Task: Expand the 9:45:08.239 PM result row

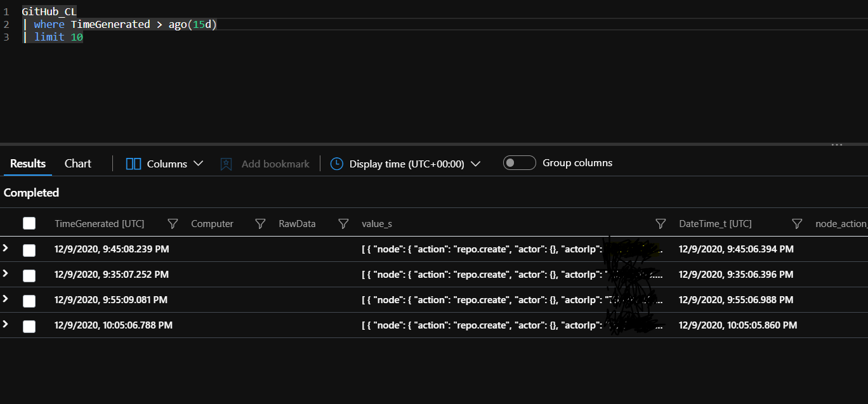Action: [6, 248]
